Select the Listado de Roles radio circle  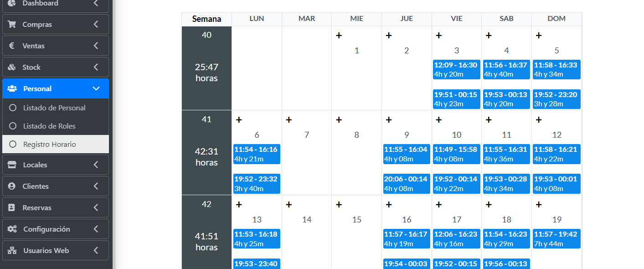click(x=13, y=126)
